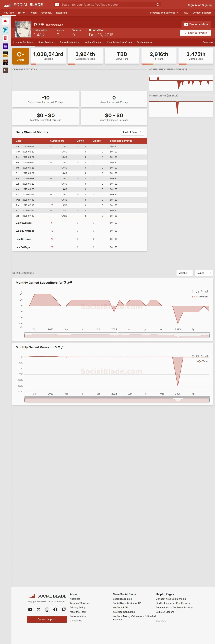Open the Social Blade Blog link
The width and height of the screenshot is (215, 644).
(x=122, y=599)
